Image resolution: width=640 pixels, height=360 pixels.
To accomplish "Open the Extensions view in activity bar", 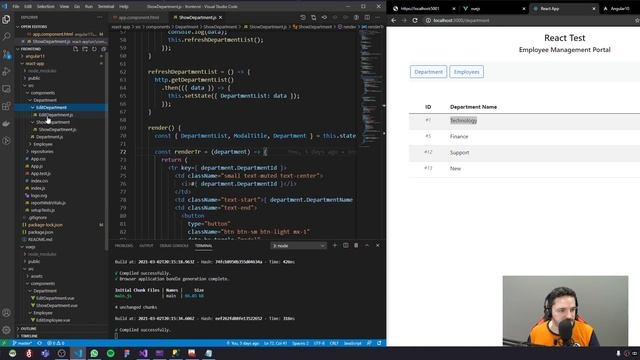I will [6, 107].
